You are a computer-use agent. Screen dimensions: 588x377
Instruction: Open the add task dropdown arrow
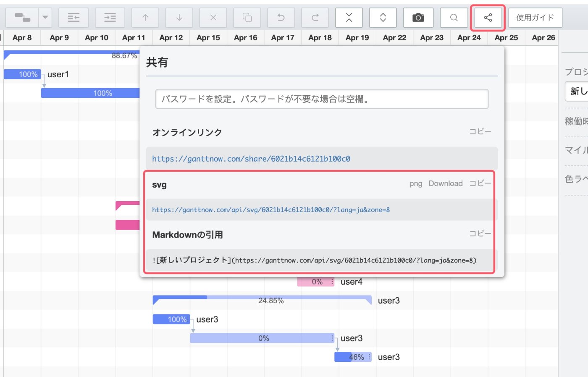click(45, 18)
